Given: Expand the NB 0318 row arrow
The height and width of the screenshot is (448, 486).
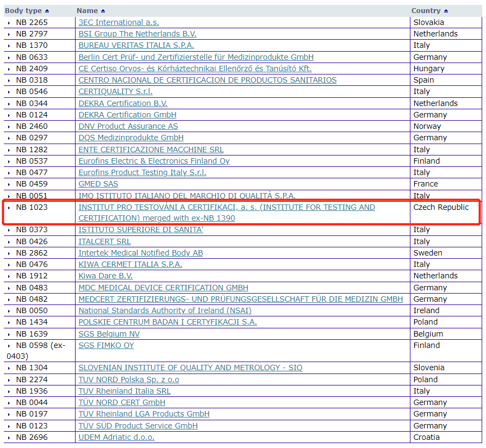Looking at the screenshot, I should coord(9,80).
